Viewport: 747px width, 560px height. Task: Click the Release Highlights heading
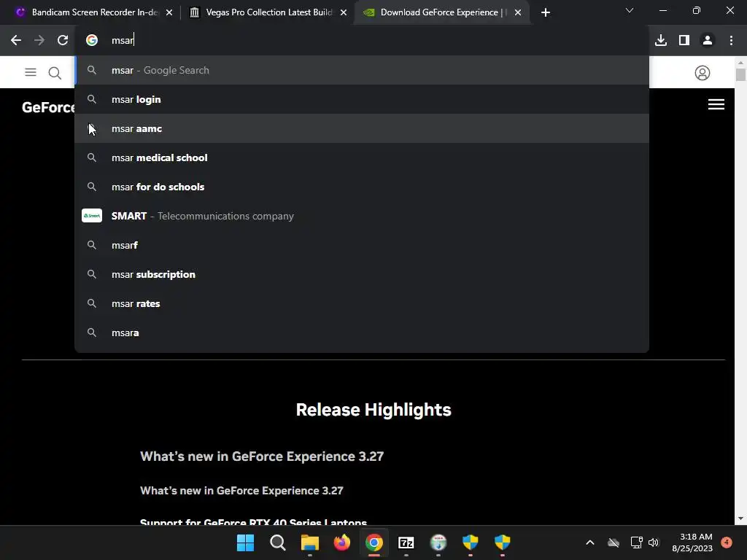pyautogui.click(x=373, y=410)
